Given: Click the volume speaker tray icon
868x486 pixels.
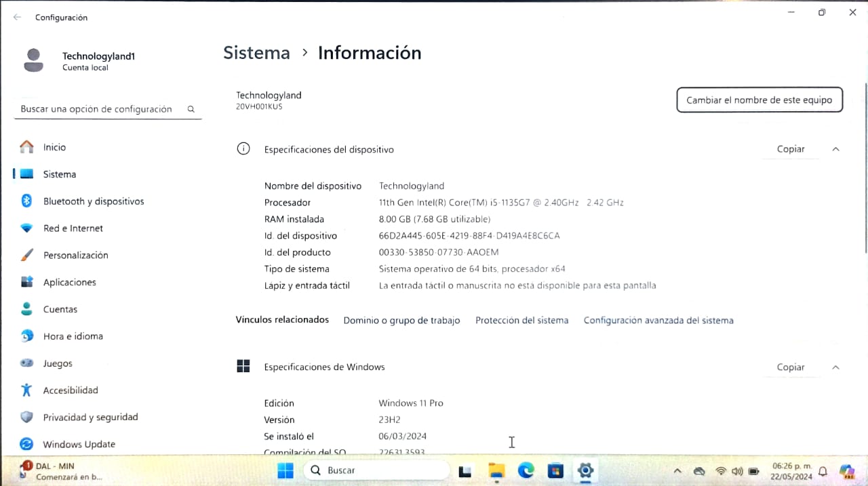Looking at the screenshot, I should click(737, 471).
